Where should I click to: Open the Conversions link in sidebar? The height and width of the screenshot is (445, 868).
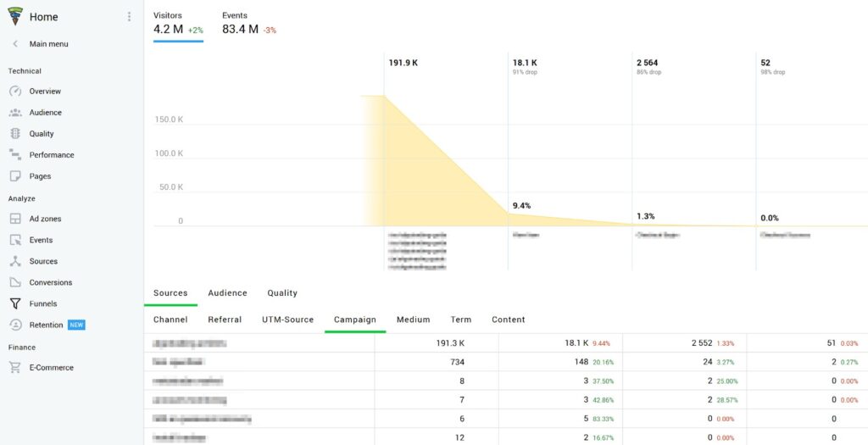coord(51,282)
